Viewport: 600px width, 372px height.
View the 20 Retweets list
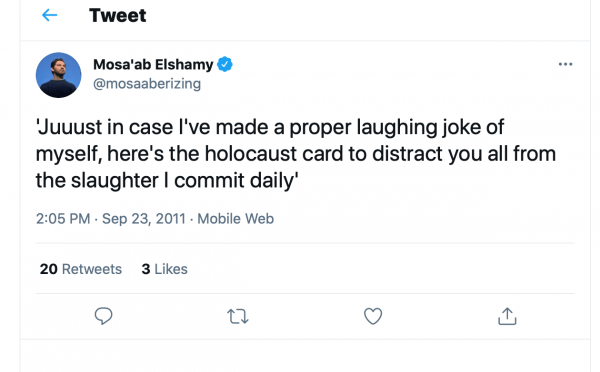click(81, 269)
